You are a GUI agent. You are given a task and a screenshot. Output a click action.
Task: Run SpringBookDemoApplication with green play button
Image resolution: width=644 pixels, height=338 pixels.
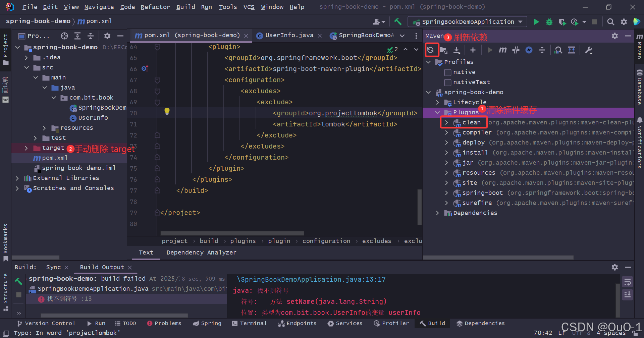pyautogui.click(x=536, y=22)
